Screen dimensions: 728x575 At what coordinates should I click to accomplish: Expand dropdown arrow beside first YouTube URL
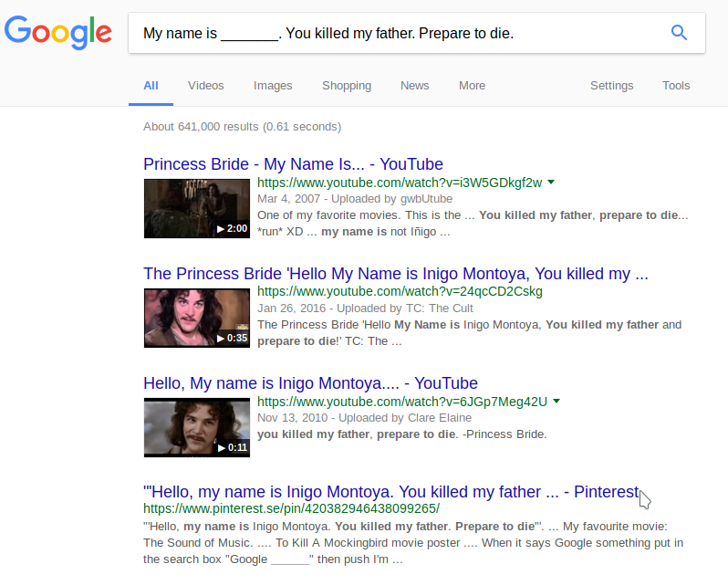coord(551,183)
